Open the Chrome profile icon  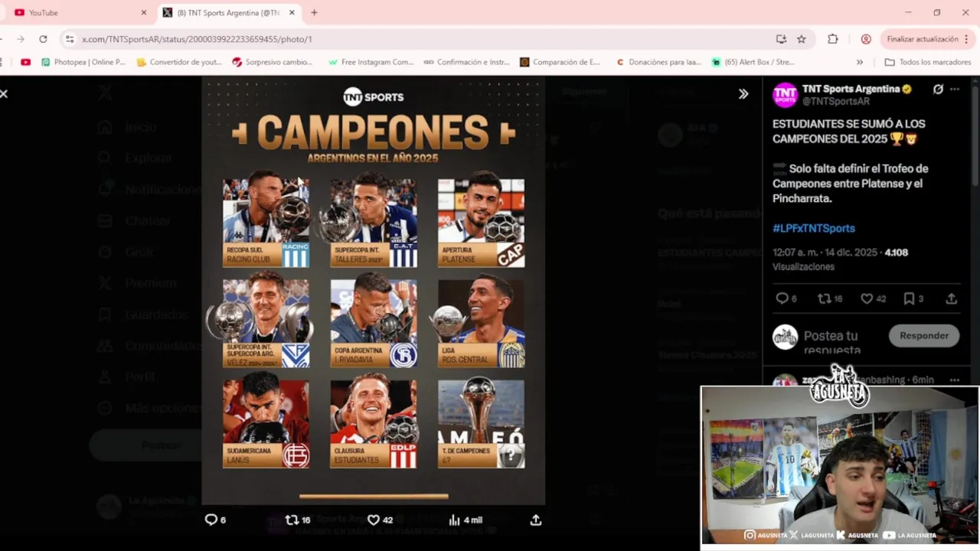click(866, 39)
